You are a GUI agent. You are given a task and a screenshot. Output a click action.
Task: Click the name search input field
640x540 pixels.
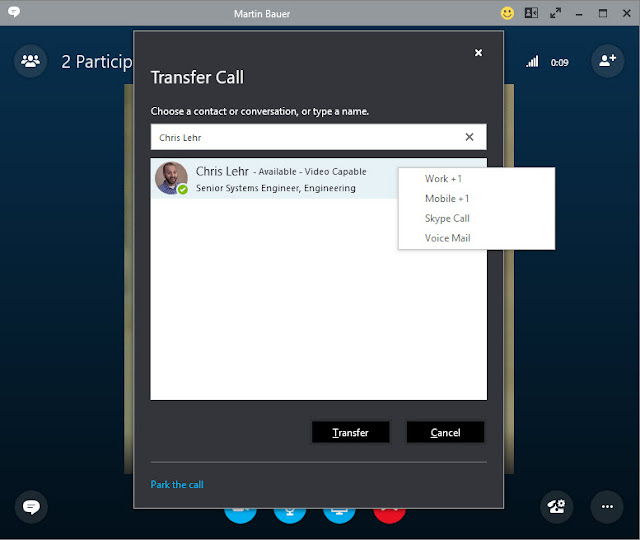[x=318, y=137]
